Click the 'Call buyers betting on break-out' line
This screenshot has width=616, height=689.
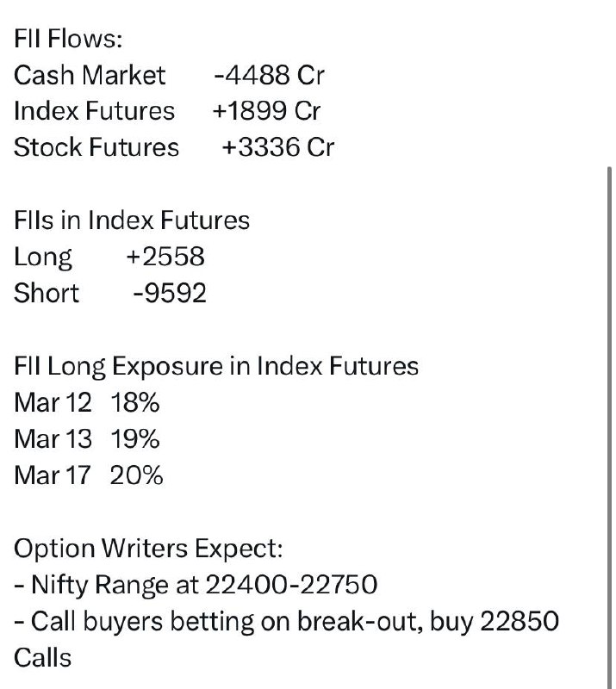(287, 640)
